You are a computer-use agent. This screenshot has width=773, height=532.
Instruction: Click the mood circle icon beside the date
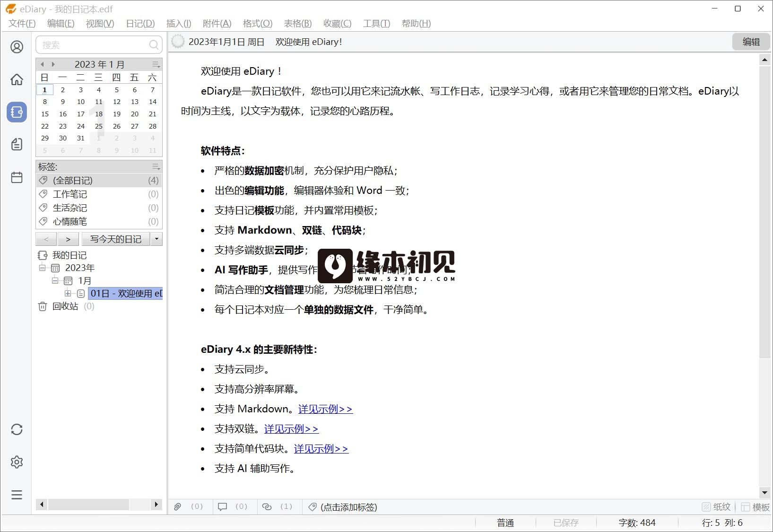click(x=178, y=42)
